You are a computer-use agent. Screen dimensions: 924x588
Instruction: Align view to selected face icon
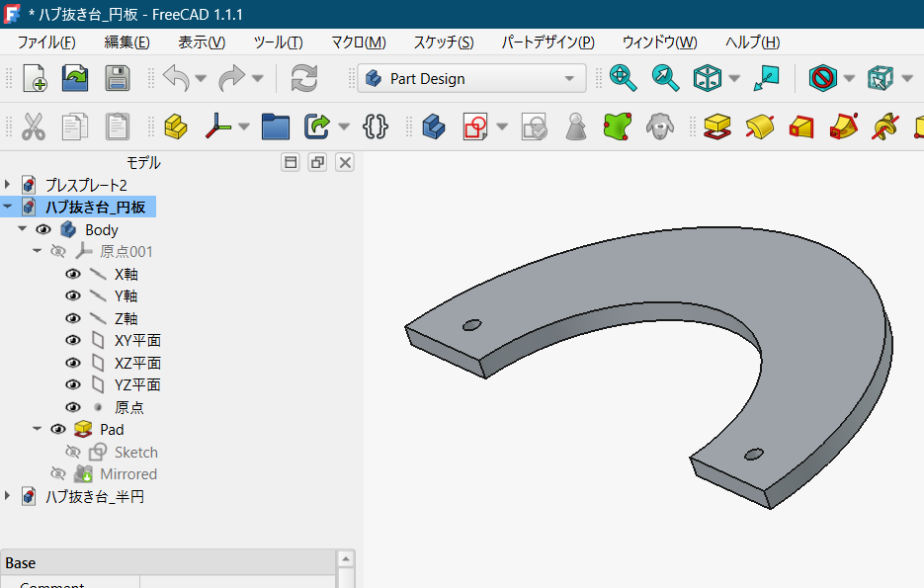click(x=766, y=78)
